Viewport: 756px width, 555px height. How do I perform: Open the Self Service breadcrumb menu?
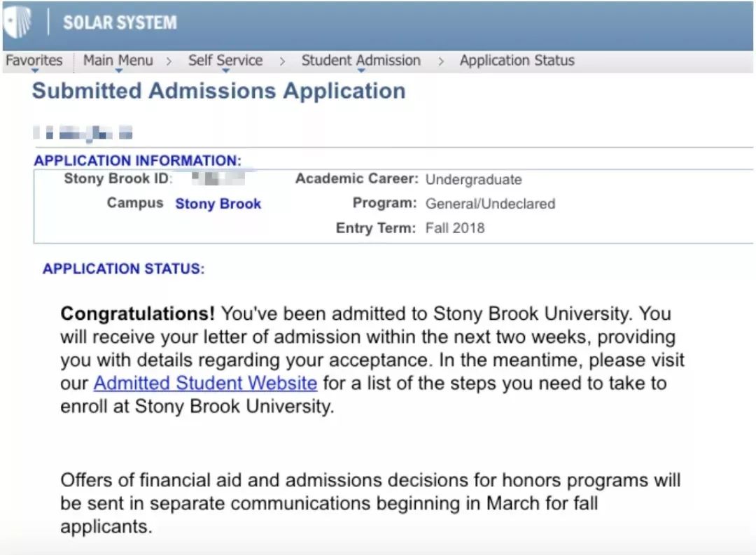tap(225, 61)
